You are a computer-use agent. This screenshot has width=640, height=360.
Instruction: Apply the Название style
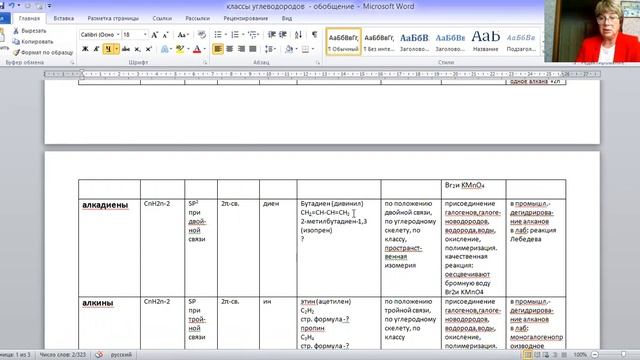point(485,42)
